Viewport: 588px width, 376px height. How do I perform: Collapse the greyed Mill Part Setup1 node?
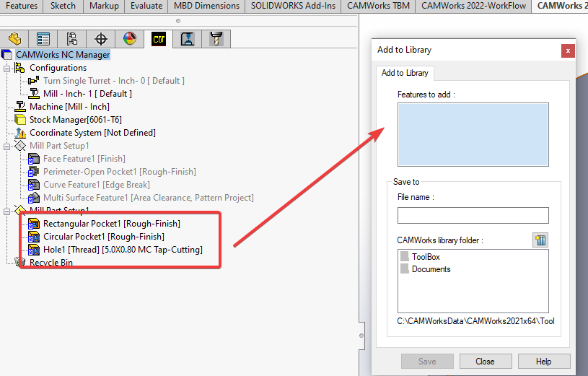pyautogui.click(x=6, y=147)
